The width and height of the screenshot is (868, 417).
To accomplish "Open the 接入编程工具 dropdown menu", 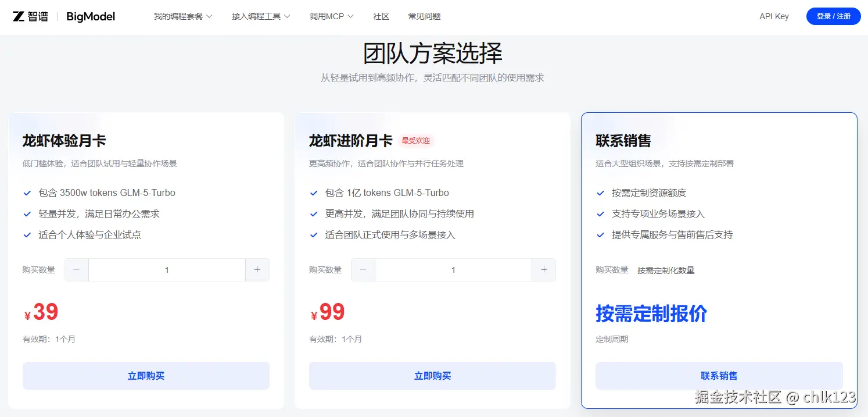I will pos(261,16).
